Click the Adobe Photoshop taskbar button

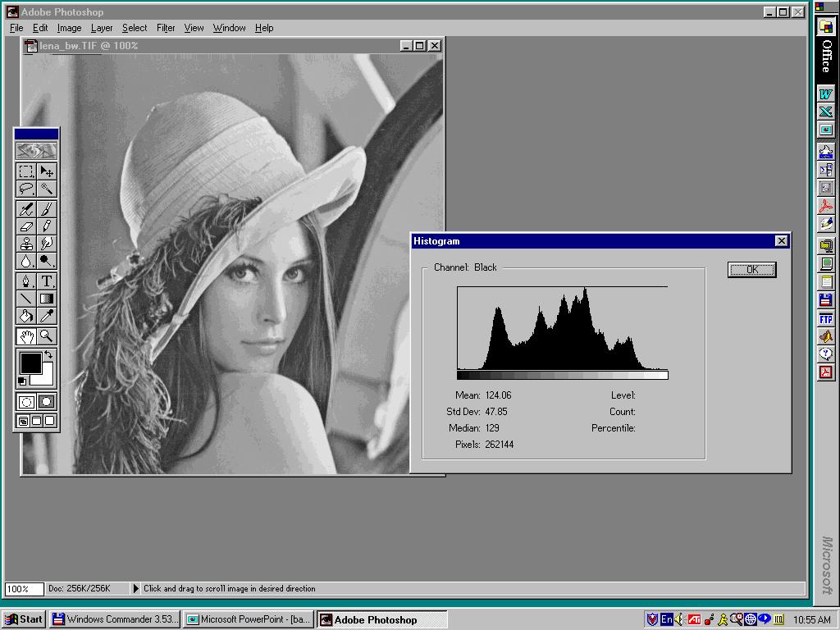[x=382, y=619]
